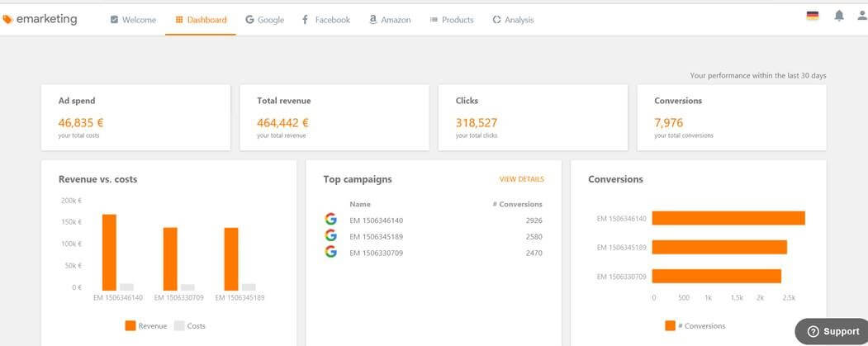Click Google icon for campaign EM 1506330709
The width and height of the screenshot is (868, 346).
(x=331, y=252)
